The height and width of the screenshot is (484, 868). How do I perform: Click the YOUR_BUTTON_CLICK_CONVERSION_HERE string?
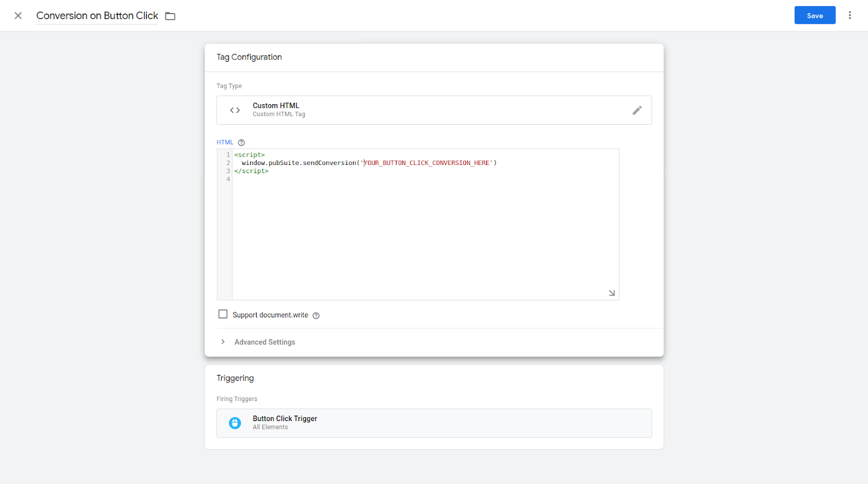[426, 163]
